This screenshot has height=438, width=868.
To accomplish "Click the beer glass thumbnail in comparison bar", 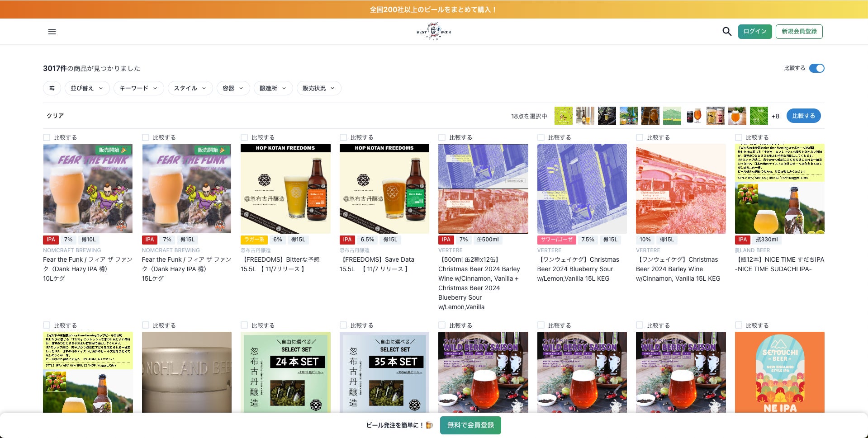I will pos(737,116).
